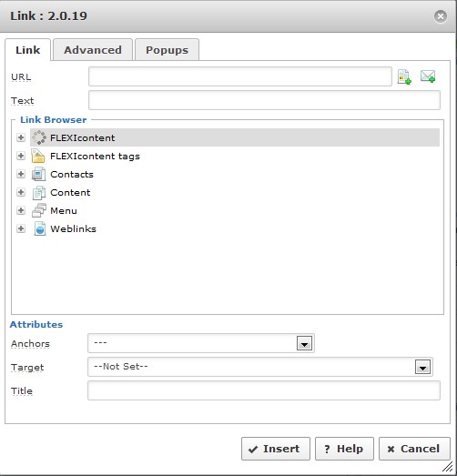Click the Weblinks globe icon
This screenshot has height=476, width=457.
[39, 228]
